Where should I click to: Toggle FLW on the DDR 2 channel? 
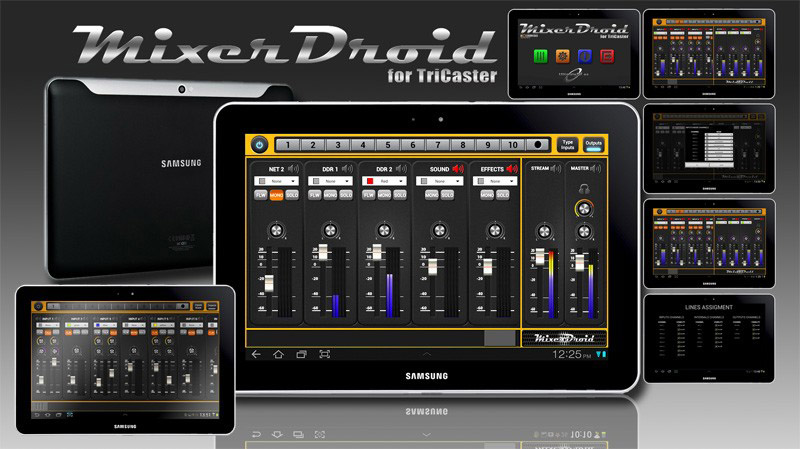[369, 195]
